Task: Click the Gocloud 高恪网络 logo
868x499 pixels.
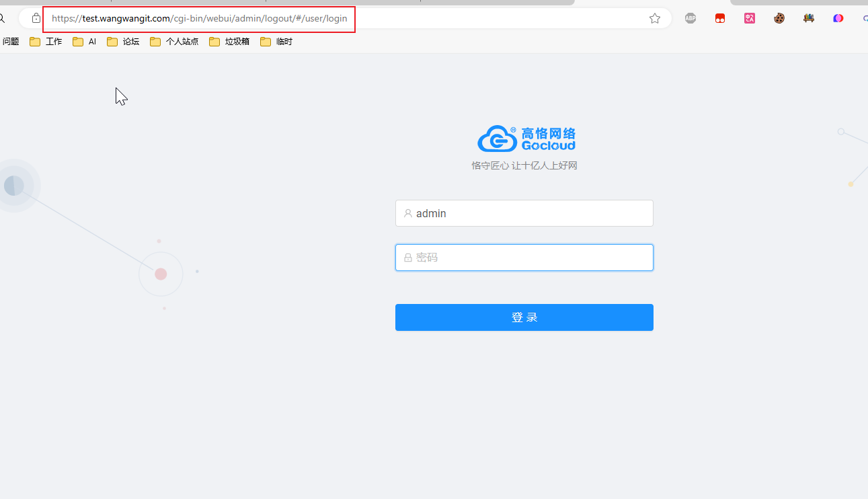Action: (x=526, y=139)
